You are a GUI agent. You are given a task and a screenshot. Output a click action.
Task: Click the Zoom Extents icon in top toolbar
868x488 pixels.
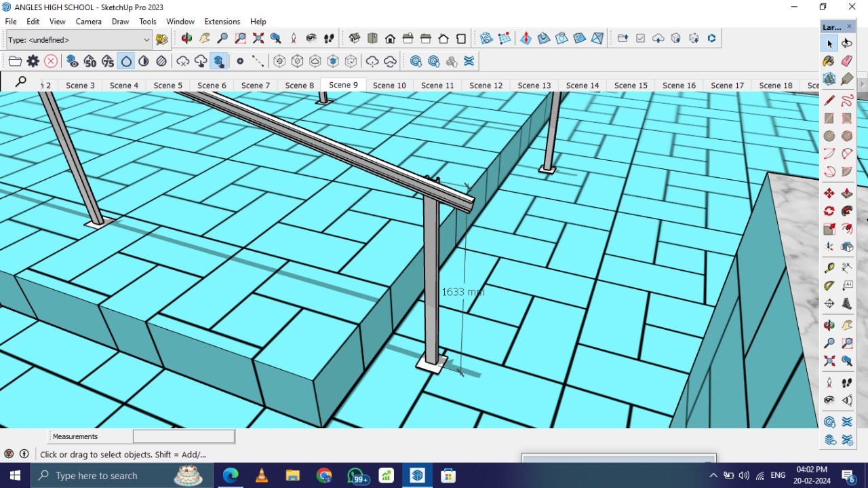click(258, 39)
